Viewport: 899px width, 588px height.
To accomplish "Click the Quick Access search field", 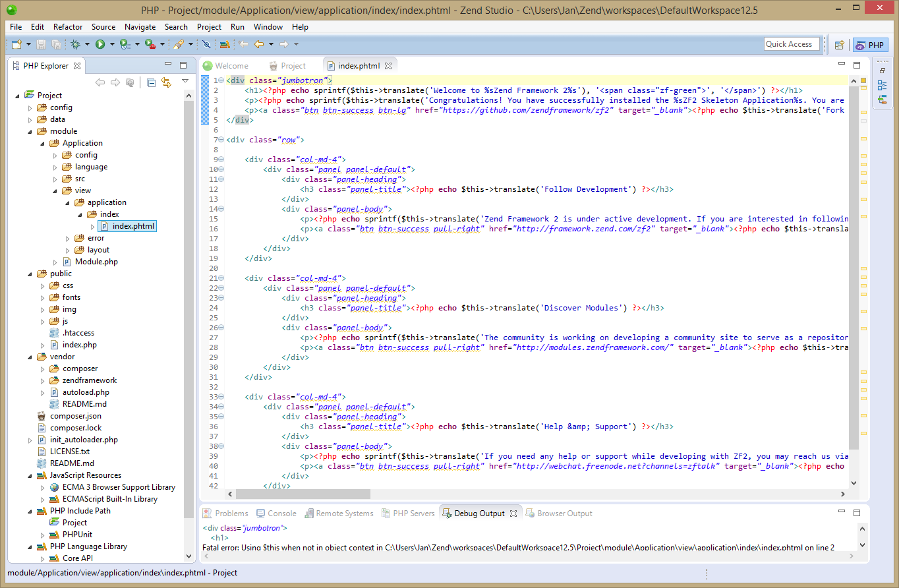I will (792, 44).
